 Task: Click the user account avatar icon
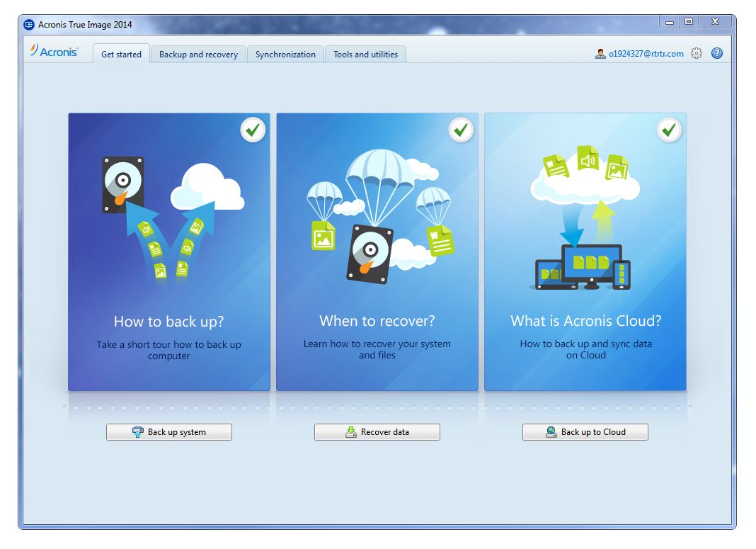click(x=600, y=54)
